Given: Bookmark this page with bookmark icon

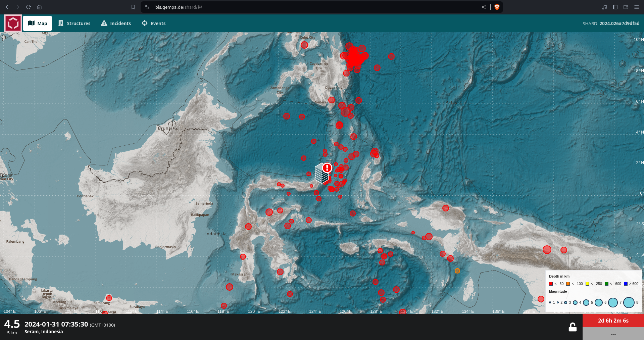Looking at the screenshot, I should [x=133, y=7].
